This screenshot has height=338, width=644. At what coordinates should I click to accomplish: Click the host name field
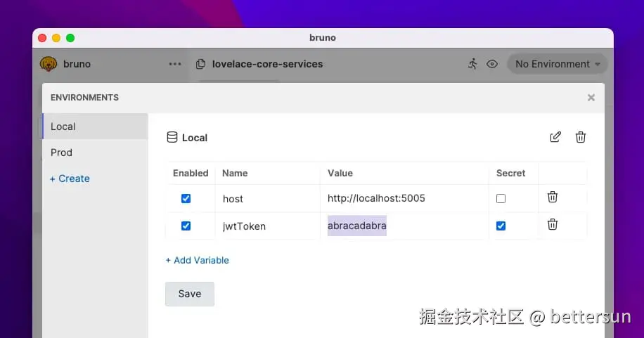pyautogui.click(x=268, y=199)
